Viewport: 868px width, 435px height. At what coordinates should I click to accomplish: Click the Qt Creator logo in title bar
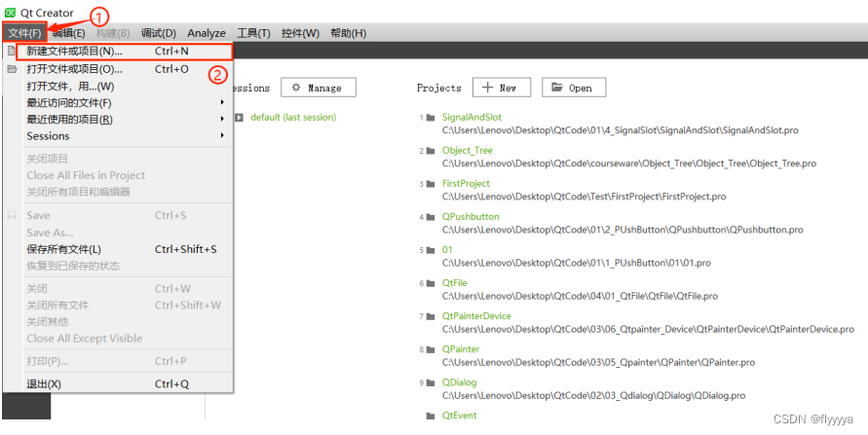10,12
